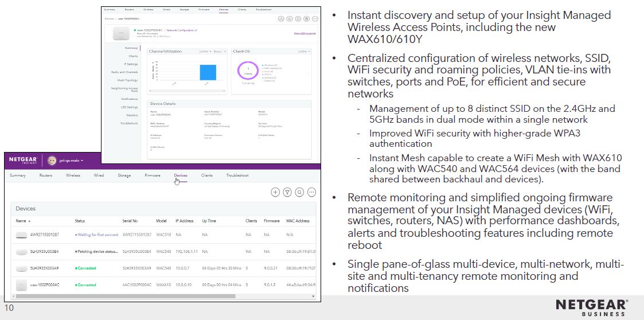Click the NETGEAR Insight logo in purple bar
644x320 pixels.
[24, 160]
